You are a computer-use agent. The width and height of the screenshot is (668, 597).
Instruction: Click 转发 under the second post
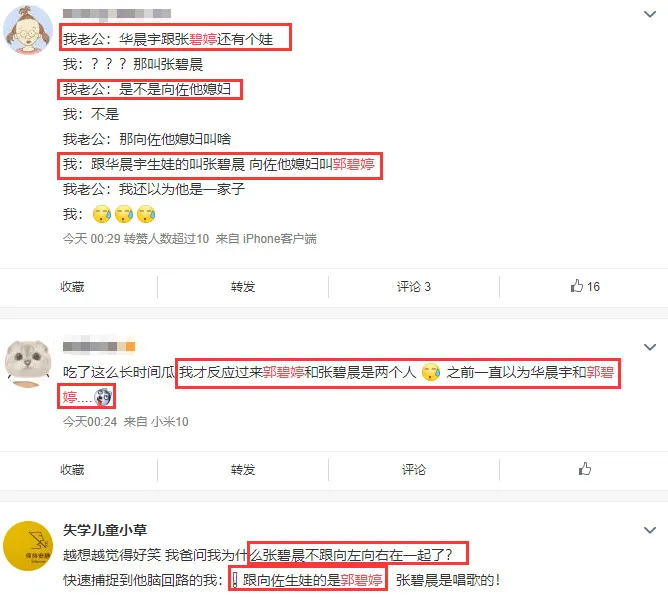(243, 470)
